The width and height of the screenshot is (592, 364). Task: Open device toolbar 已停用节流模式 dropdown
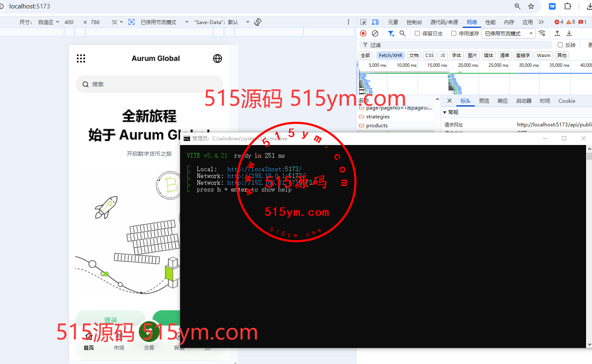pyautogui.click(x=164, y=22)
